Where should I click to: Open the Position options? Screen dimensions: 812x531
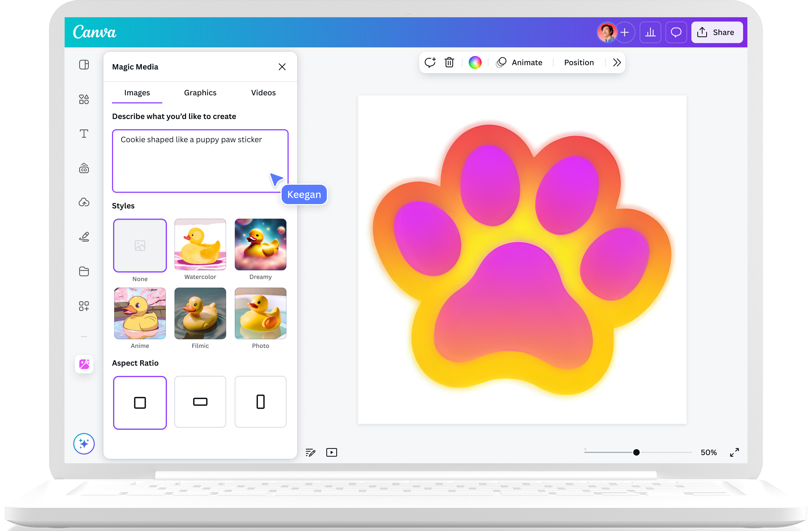[x=579, y=62]
